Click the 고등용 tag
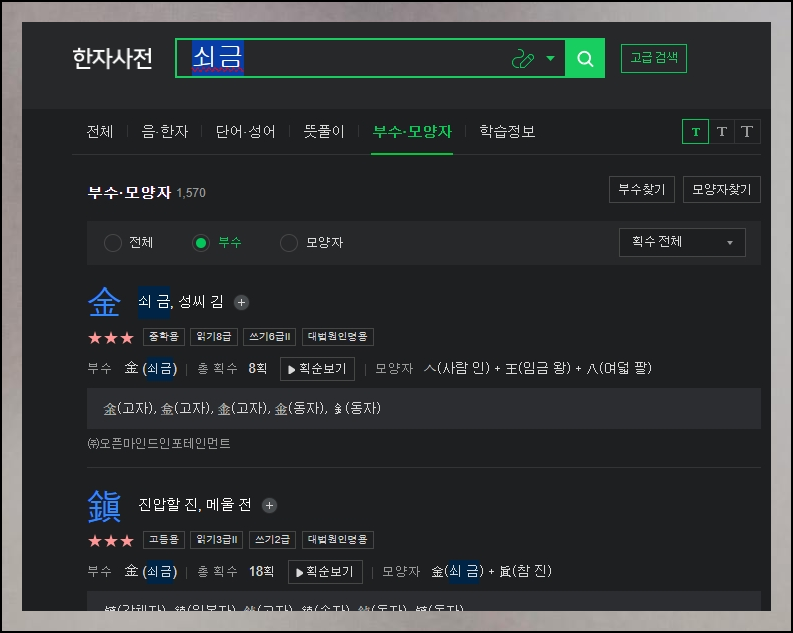This screenshot has width=793, height=633. (x=164, y=539)
